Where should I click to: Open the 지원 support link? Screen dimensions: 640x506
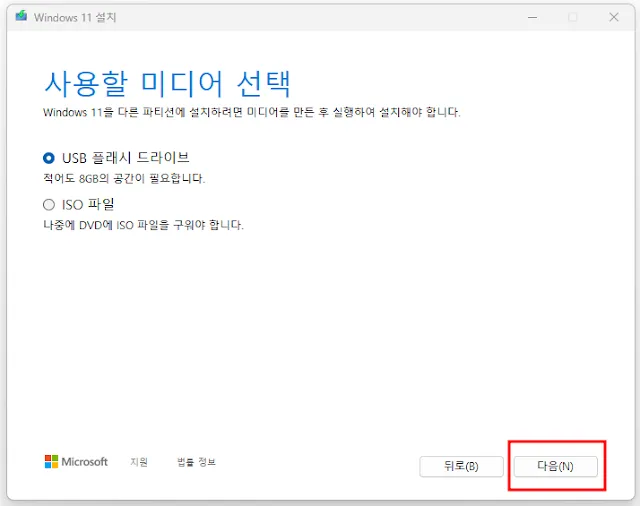(x=139, y=462)
